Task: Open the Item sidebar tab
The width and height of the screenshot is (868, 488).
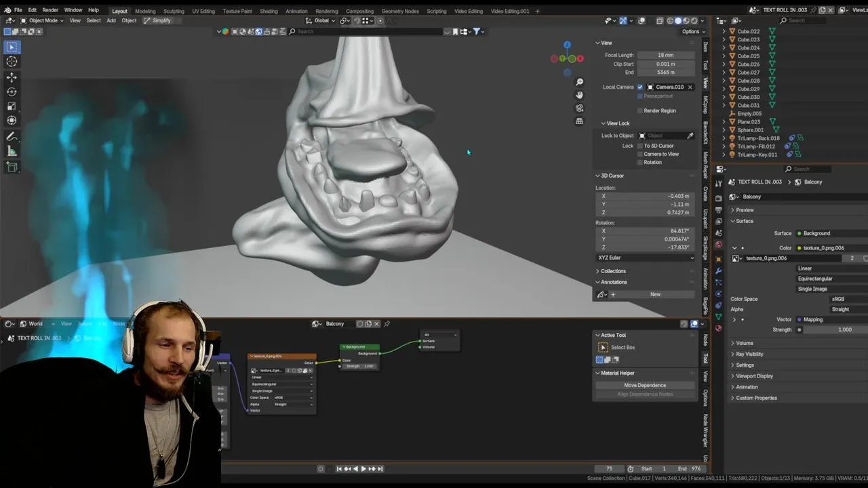Action: 705,47
